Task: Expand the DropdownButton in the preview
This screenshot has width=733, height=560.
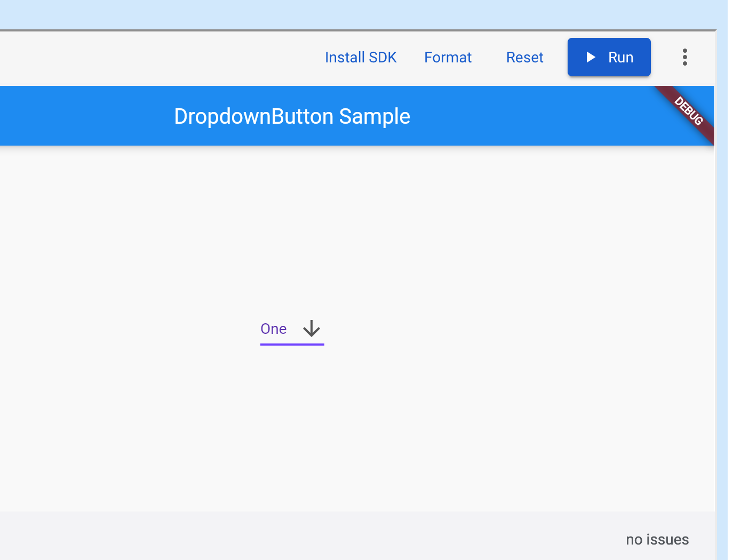Action: pyautogui.click(x=292, y=329)
